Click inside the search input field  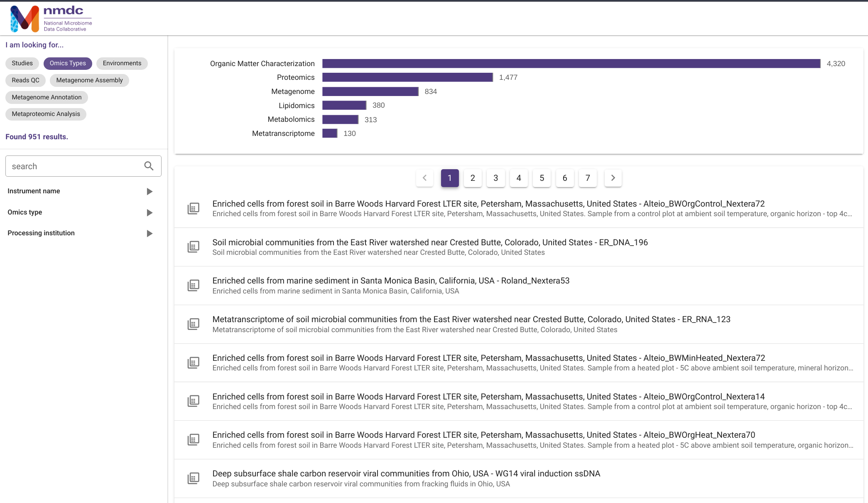(75, 166)
